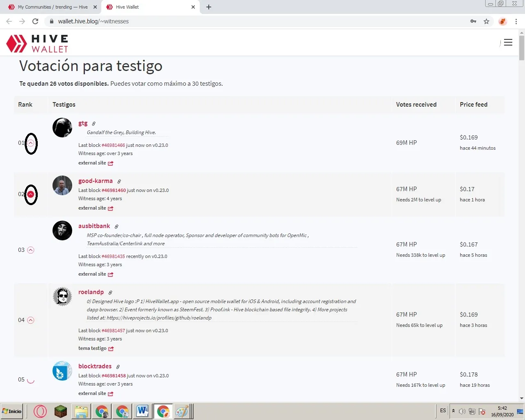
Task: Open Minecraft from the taskbar
Action: click(x=61, y=411)
